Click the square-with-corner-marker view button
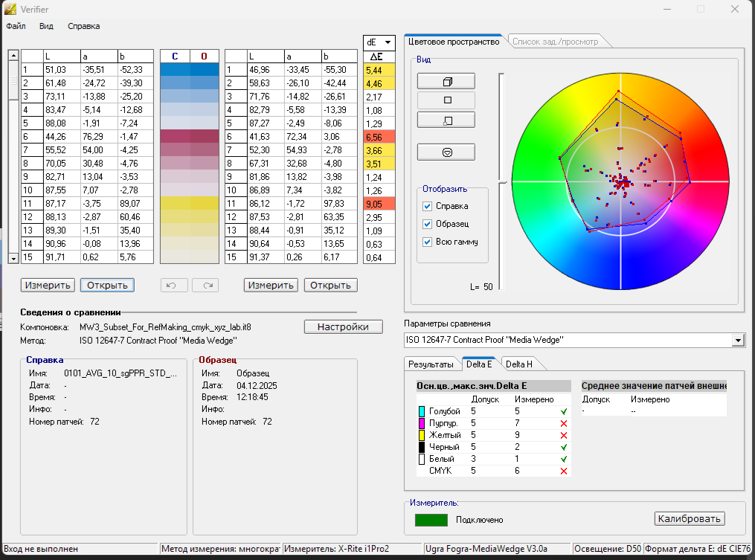 [446, 119]
